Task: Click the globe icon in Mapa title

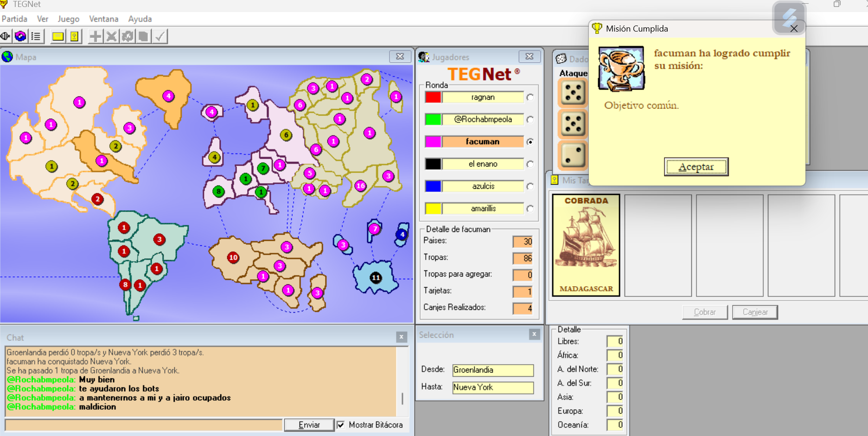Action: tap(7, 57)
